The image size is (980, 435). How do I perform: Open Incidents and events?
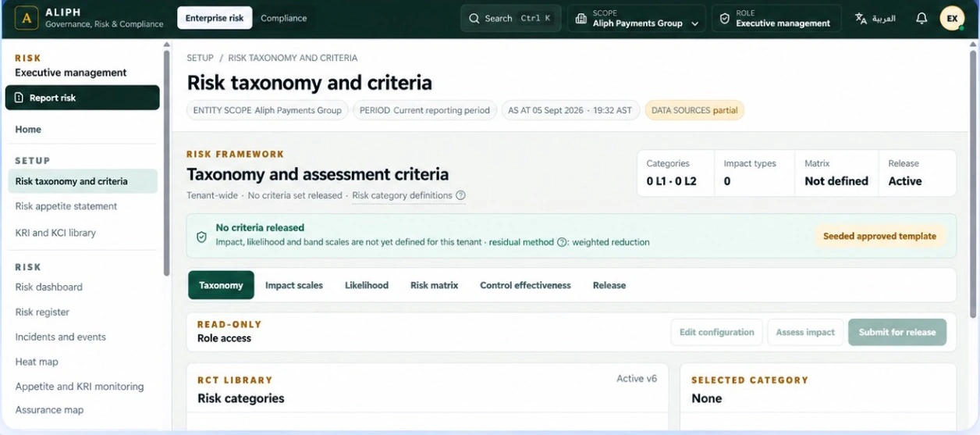click(x=60, y=337)
